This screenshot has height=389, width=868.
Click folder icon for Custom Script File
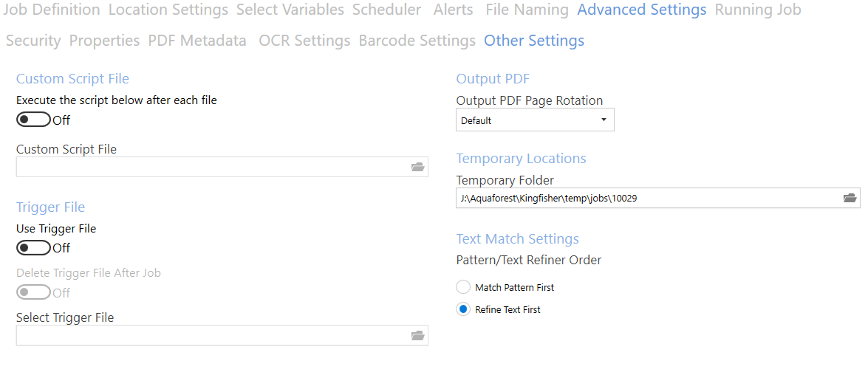coord(417,168)
